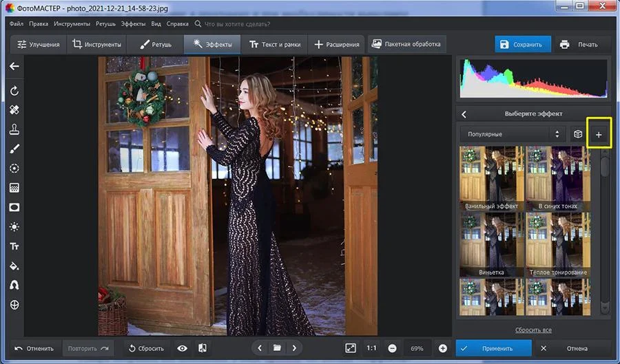Select the stamp tool in the left sidebar

[14, 129]
